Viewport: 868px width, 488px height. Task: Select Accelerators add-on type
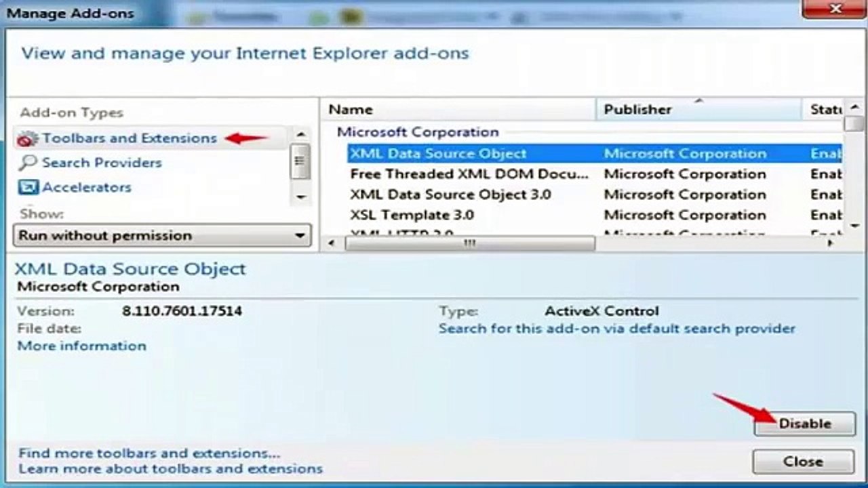[x=86, y=187]
